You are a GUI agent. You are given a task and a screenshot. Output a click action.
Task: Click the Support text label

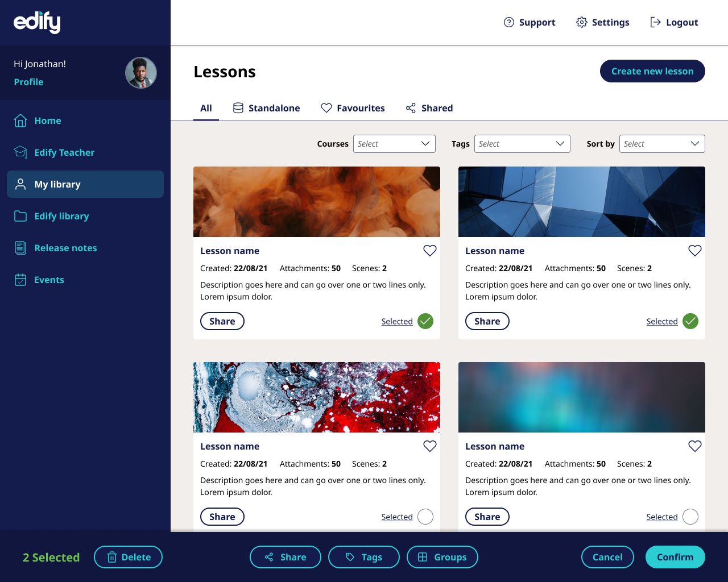pyautogui.click(x=537, y=22)
